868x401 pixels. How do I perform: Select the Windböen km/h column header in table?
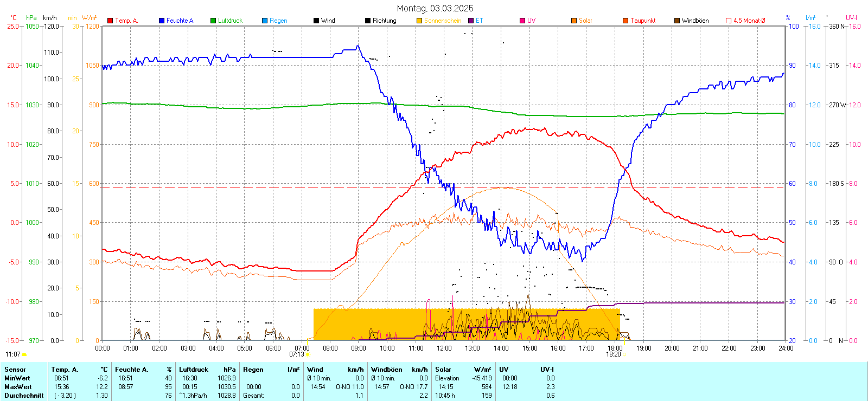click(399, 370)
